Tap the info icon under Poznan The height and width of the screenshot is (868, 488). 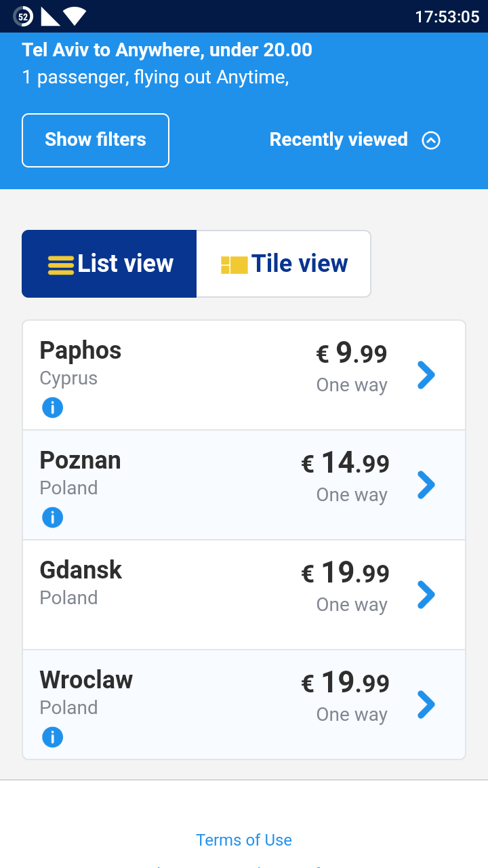tap(52, 517)
